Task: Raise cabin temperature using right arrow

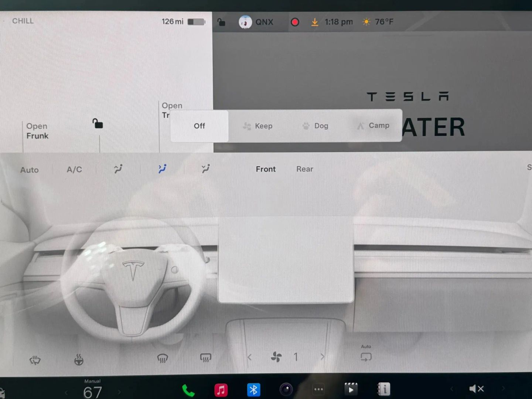Action: [x=119, y=392]
